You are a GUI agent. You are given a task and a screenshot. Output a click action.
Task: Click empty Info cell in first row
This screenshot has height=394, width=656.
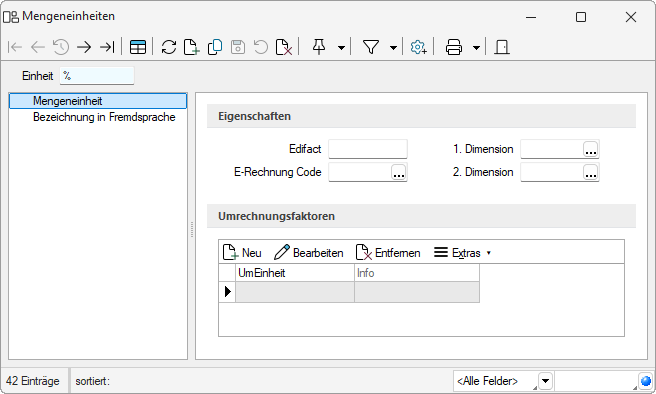(x=417, y=292)
